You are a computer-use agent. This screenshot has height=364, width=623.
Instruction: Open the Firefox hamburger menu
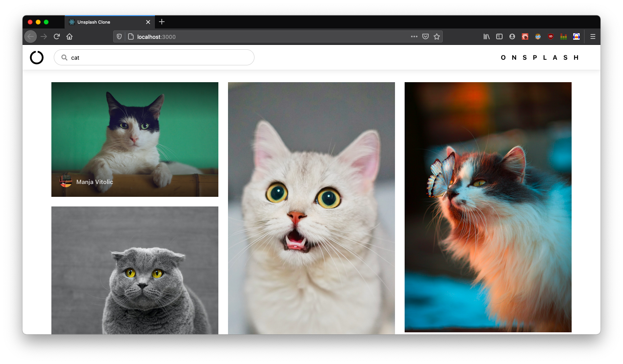[x=592, y=36]
